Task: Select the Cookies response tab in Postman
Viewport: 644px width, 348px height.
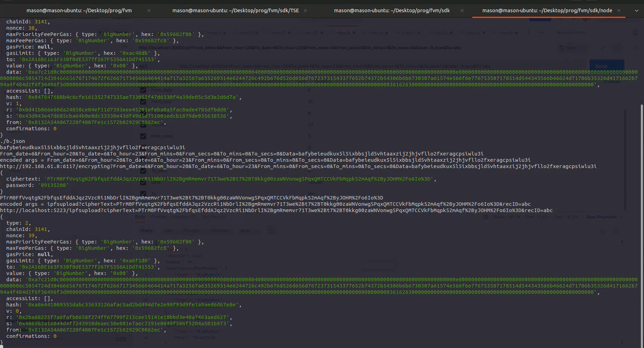Action: 159,217
